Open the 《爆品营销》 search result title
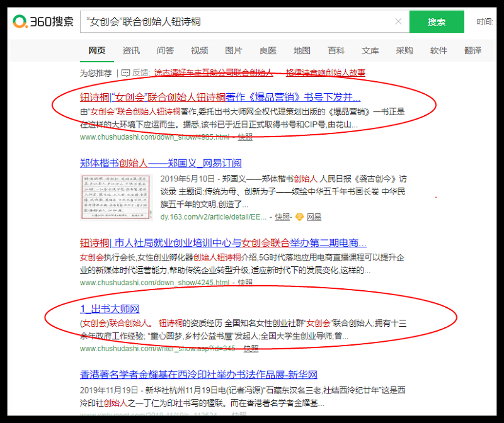 tap(220, 98)
